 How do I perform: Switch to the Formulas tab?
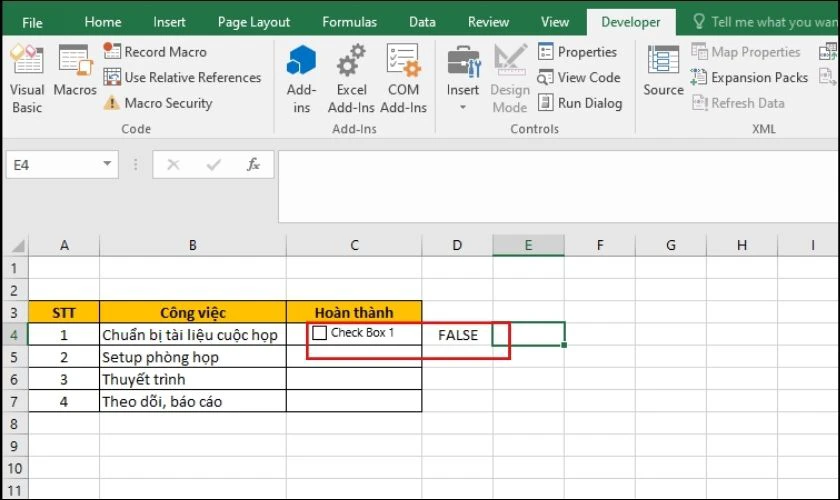click(349, 22)
